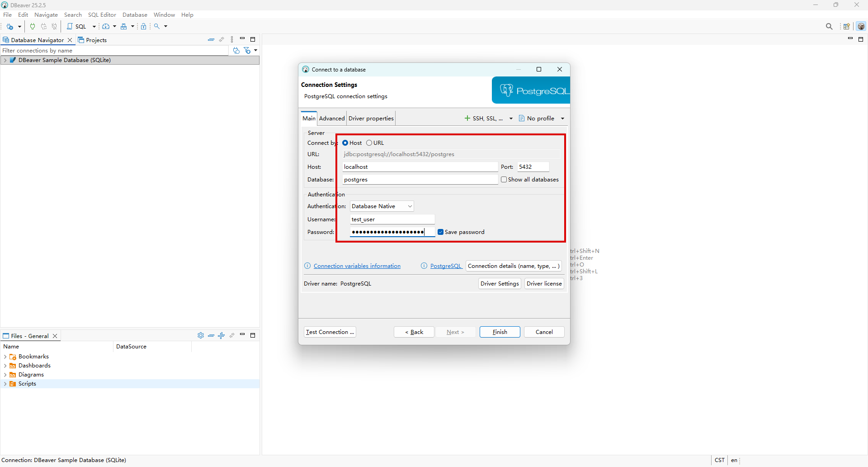Click the Filter connections by name field
868x467 pixels.
(x=115, y=50)
